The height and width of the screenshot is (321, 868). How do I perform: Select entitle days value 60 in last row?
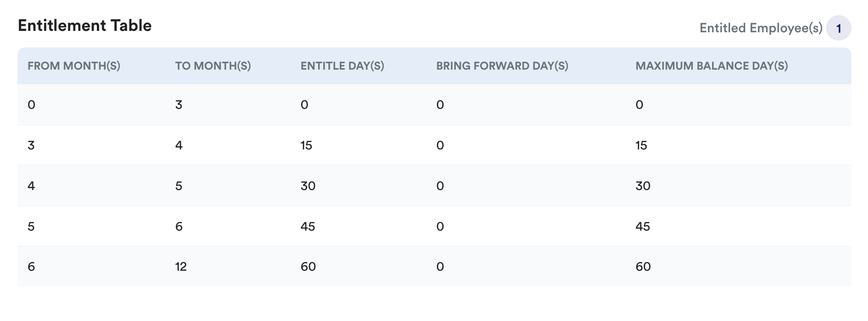click(308, 267)
